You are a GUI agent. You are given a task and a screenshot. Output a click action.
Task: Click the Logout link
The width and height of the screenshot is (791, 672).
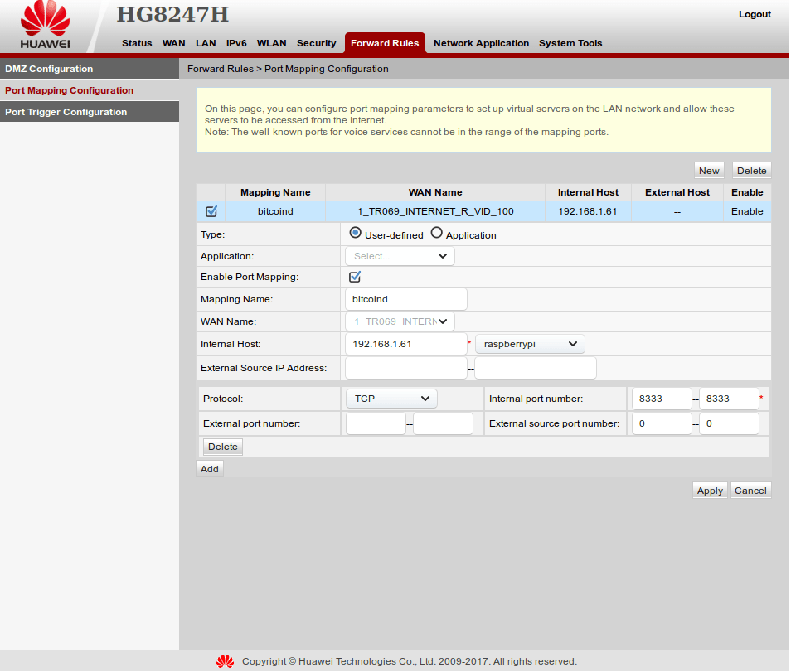(755, 14)
